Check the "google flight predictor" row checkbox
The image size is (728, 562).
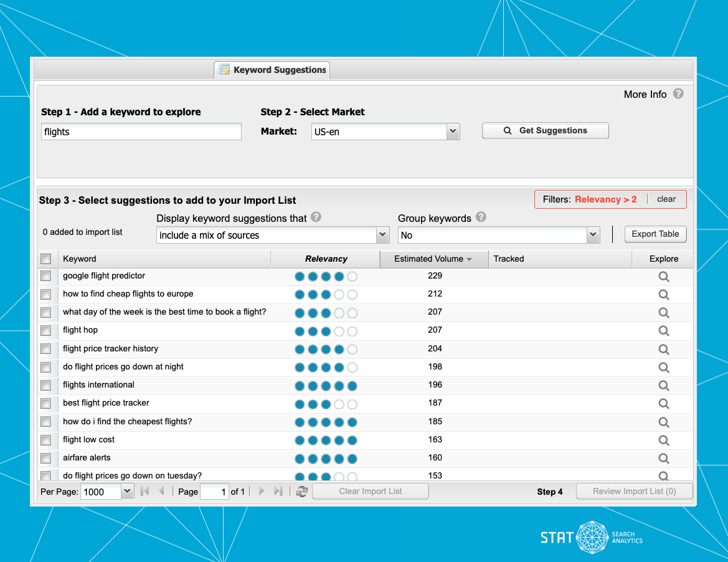(47, 276)
